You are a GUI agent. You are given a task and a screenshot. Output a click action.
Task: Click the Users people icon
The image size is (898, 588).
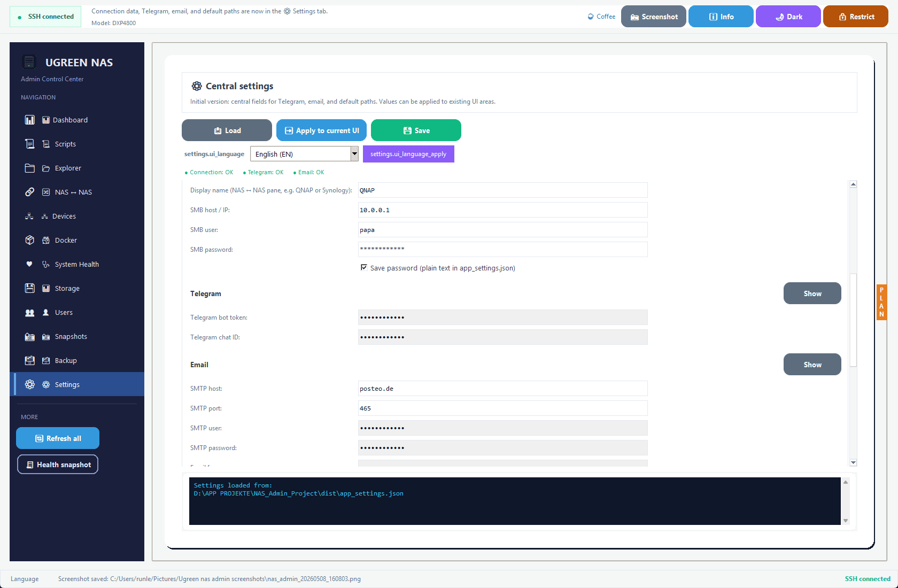pyautogui.click(x=30, y=312)
